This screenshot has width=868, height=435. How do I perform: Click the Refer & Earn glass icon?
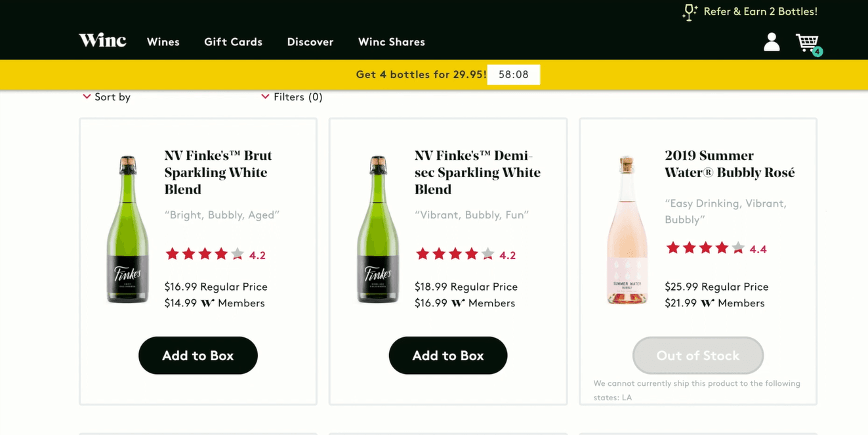[690, 12]
